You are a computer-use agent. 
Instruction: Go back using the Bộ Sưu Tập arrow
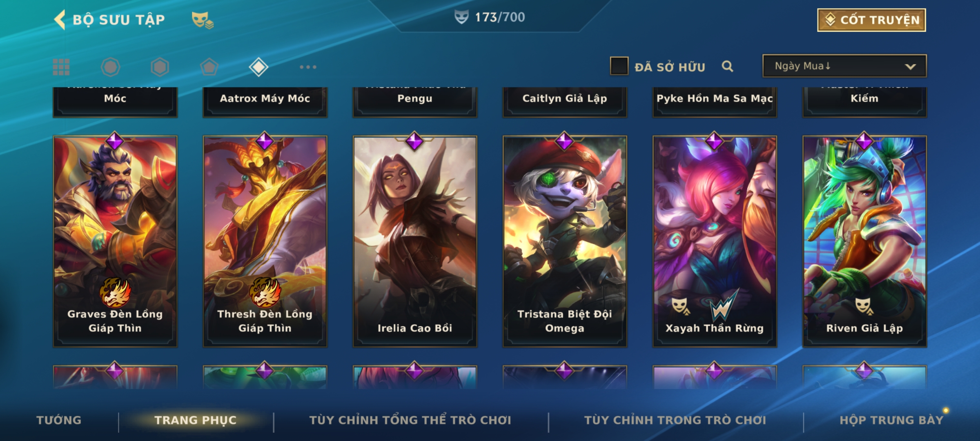click(x=60, y=20)
